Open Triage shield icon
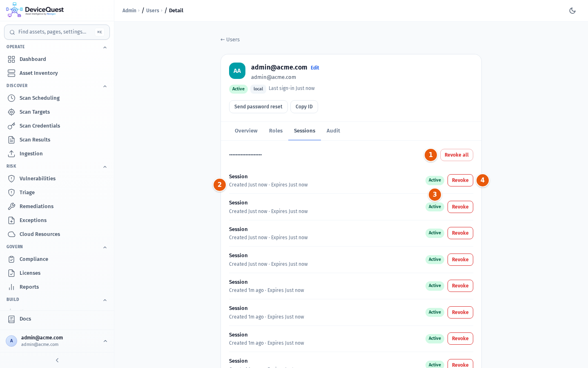588x368 pixels. click(11, 193)
